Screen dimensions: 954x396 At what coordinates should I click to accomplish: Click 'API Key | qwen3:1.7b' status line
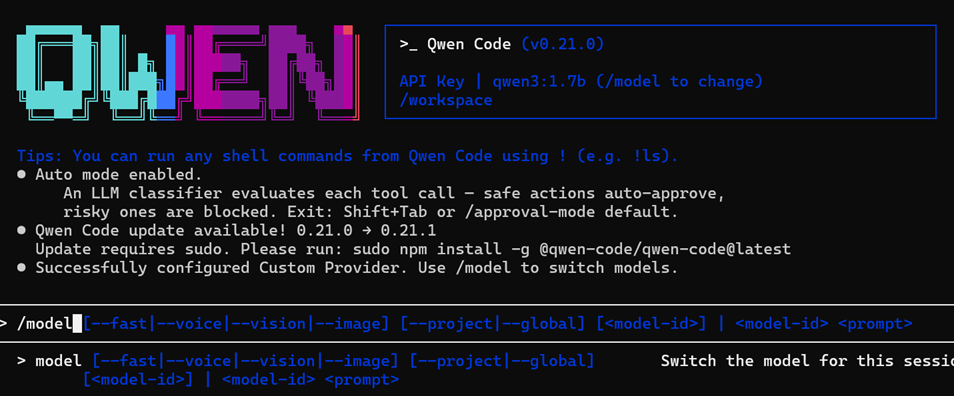point(580,82)
